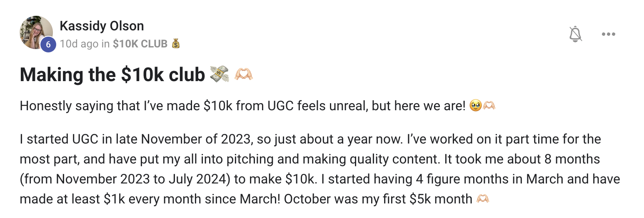Click the flying money emoji in the title
The height and width of the screenshot is (218, 644).
point(220,74)
